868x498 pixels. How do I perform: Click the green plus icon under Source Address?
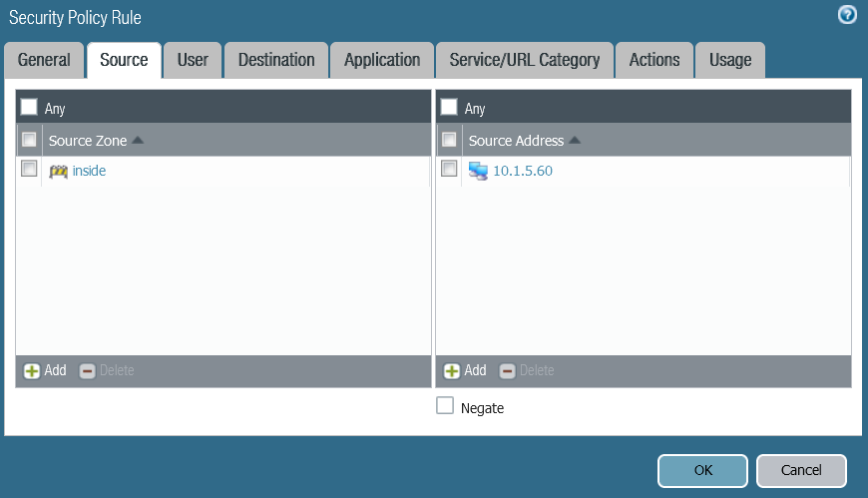pos(452,370)
